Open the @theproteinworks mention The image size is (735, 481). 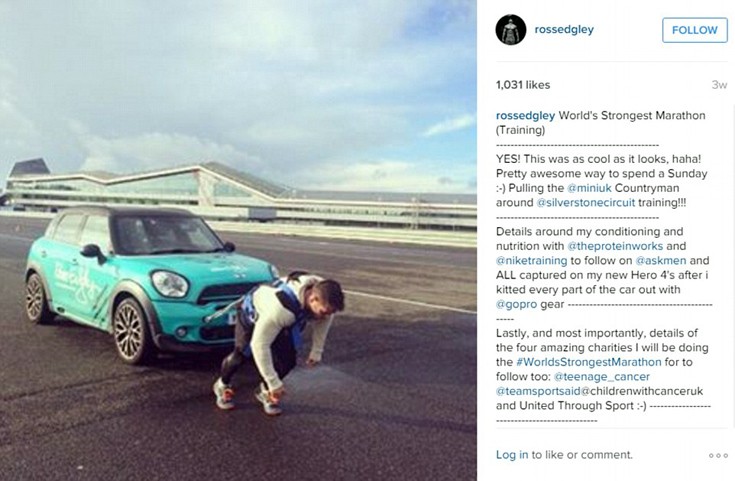click(x=615, y=246)
